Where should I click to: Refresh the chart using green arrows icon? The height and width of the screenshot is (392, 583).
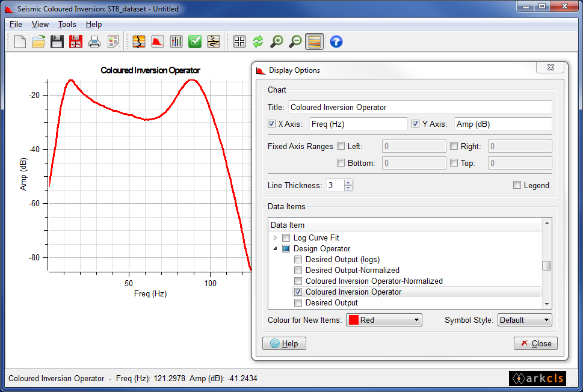[x=258, y=41]
